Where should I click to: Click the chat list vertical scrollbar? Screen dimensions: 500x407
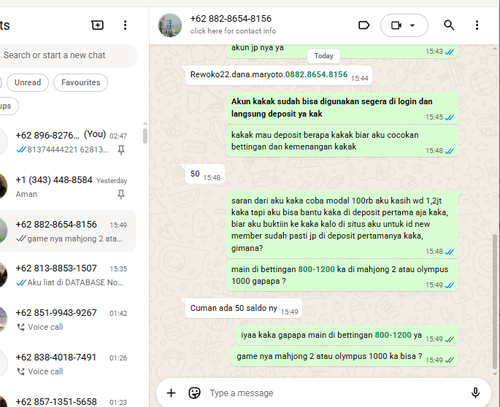point(145,136)
